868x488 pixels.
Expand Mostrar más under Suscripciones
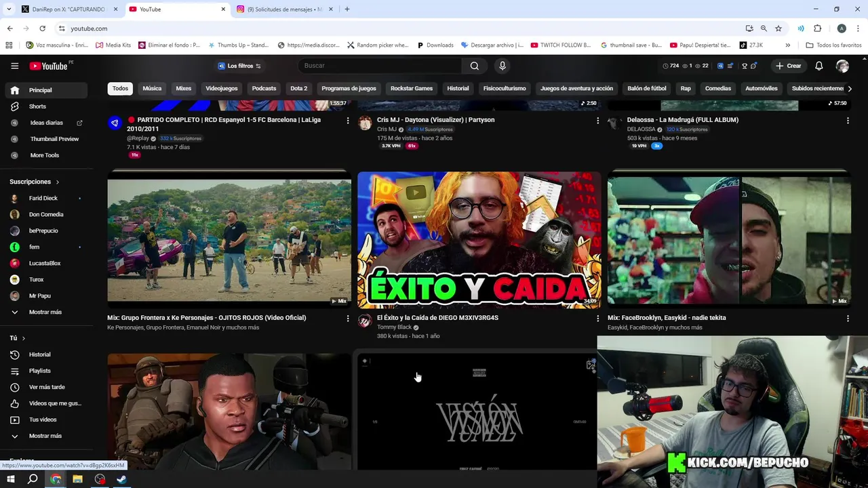pos(46,312)
